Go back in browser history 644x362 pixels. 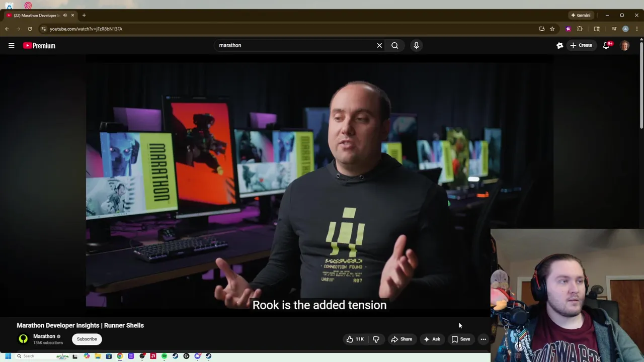7,29
